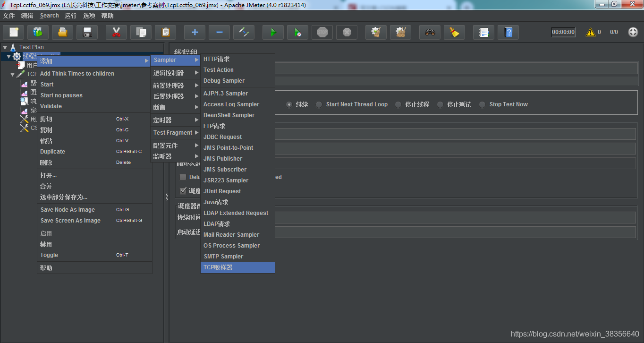Collapse the Test Plan tree node arrow

click(x=5, y=47)
